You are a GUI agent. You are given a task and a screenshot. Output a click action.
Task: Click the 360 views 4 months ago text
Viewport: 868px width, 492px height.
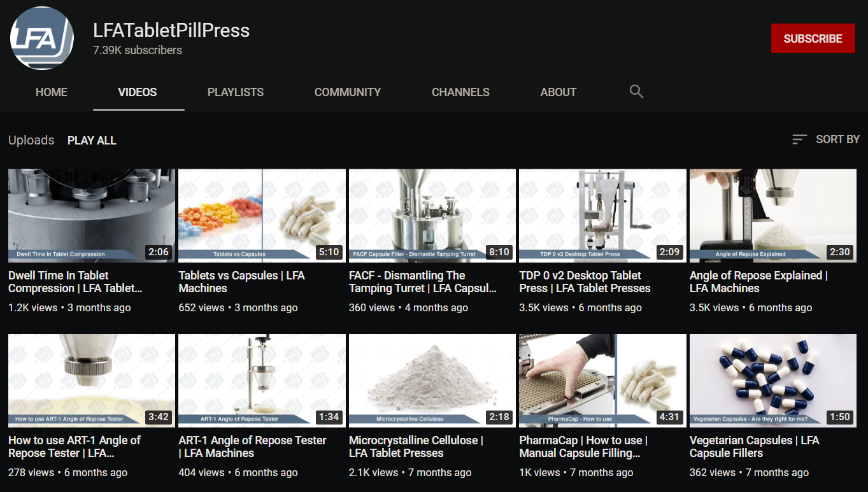[x=408, y=308]
